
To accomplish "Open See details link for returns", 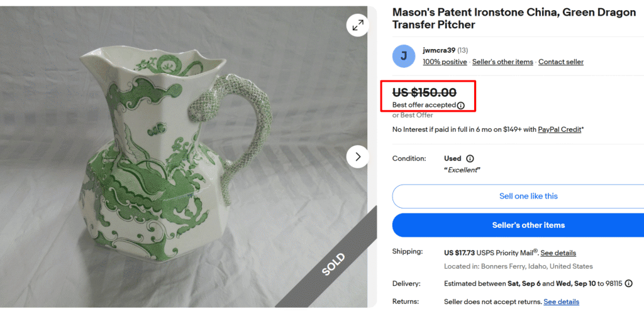I will [x=561, y=302].
